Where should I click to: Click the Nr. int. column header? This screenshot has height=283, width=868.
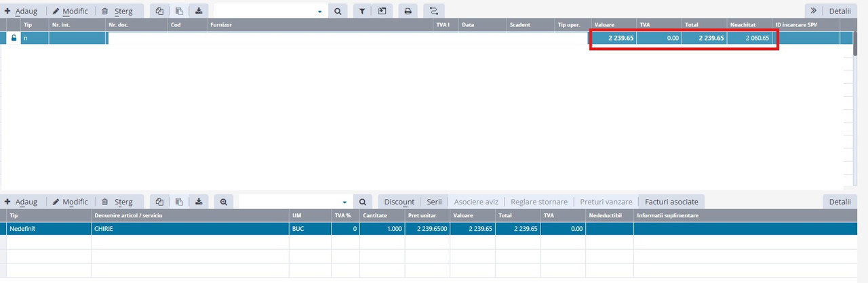(77, 24)
